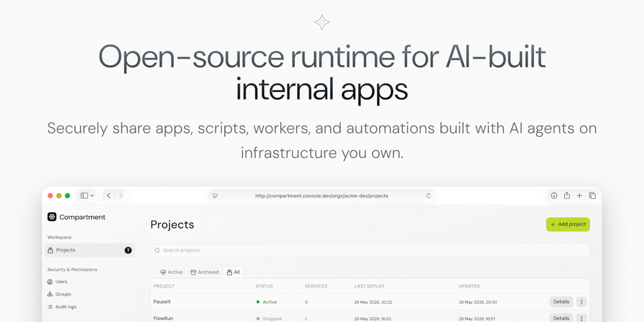Screen dimensions: 644x322
Task: Click the compartment.console.dev address bar
Action: pos(321,196)
